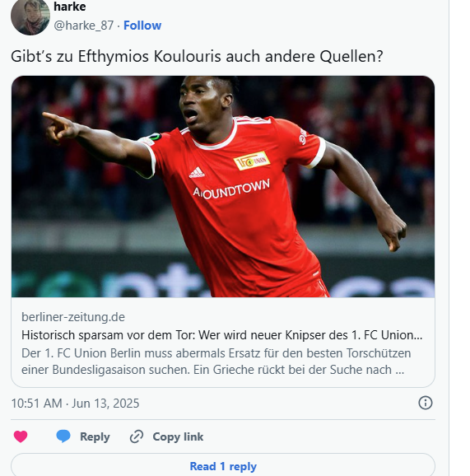The width and height of the screenshot is (470, 476).
Task: Open harke's profile avatar picture
Action: 30,16
